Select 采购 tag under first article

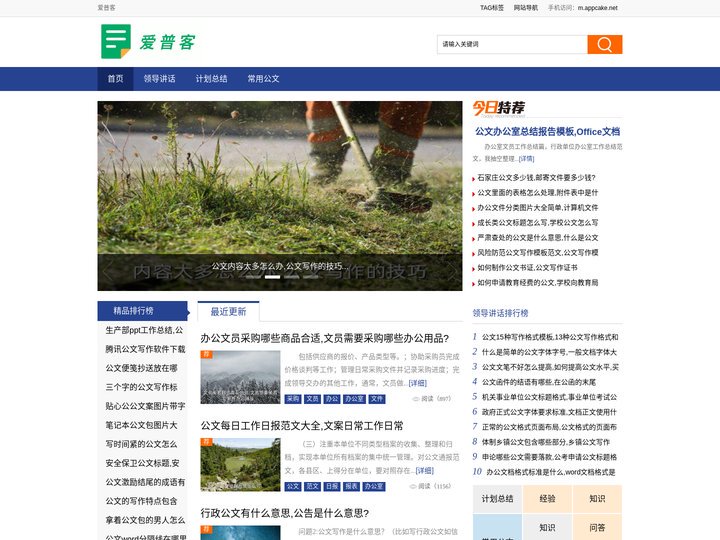point(292,399)
